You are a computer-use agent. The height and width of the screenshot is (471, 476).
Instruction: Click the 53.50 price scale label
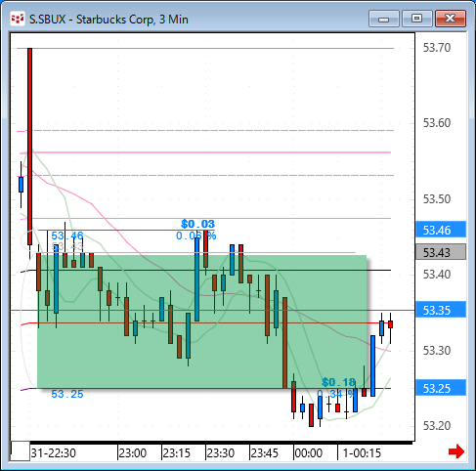(437, 198)
